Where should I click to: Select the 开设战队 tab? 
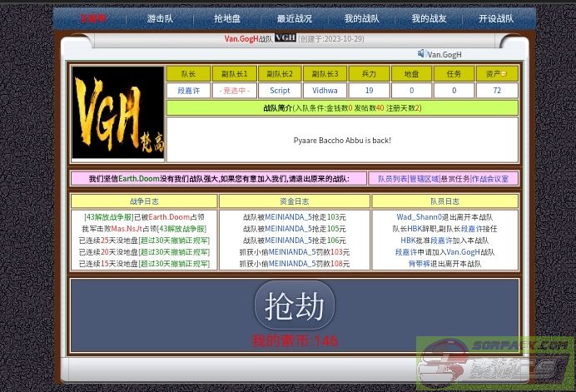coord(495,18)
